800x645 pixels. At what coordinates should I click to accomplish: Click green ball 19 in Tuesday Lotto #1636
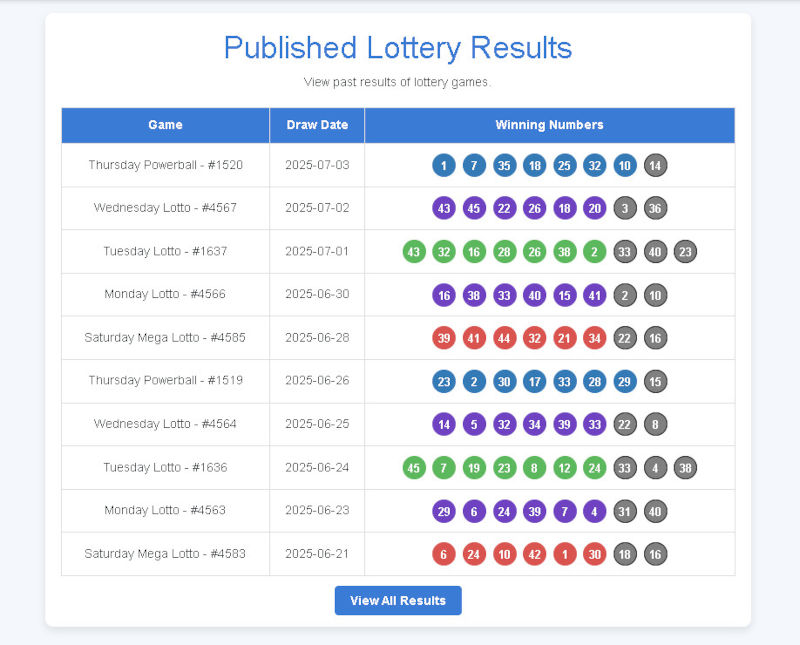(x=474, y=467)
